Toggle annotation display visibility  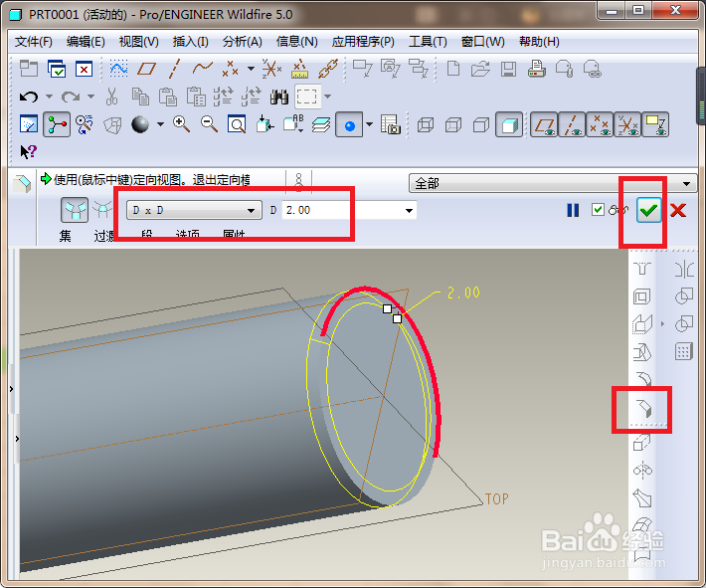(x=655, y=124)
